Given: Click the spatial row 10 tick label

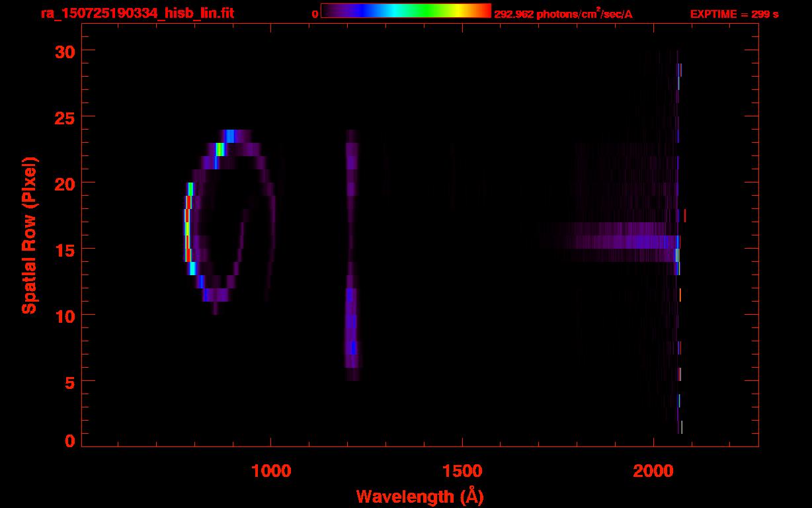Looking at the screenshot, I should pyautogui.click(x=64, y=316).
